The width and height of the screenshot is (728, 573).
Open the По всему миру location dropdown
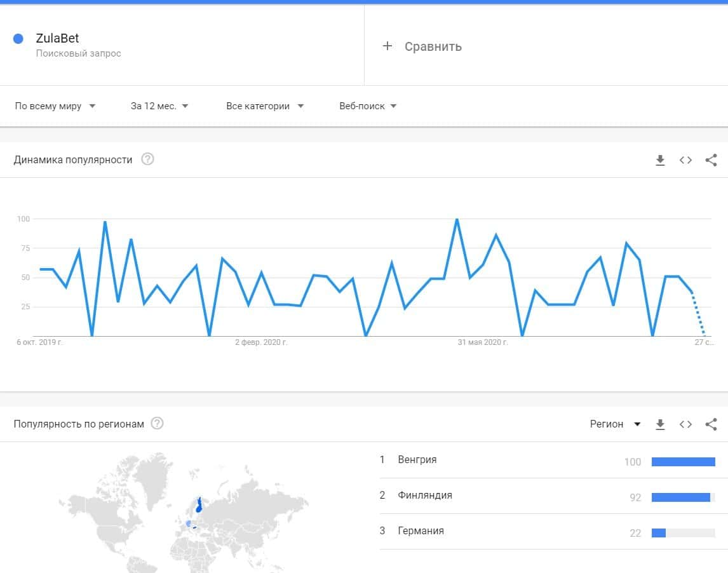(55, 106)
